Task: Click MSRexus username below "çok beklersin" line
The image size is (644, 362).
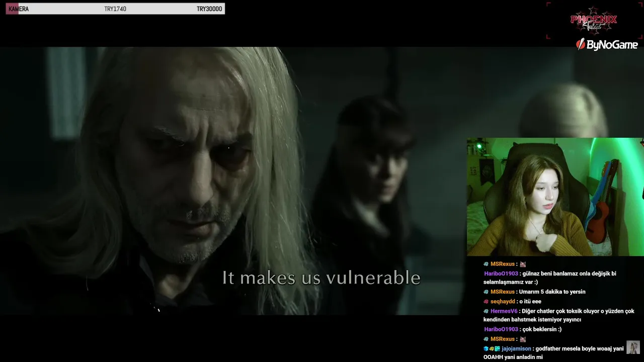Action: pos(503,339)
